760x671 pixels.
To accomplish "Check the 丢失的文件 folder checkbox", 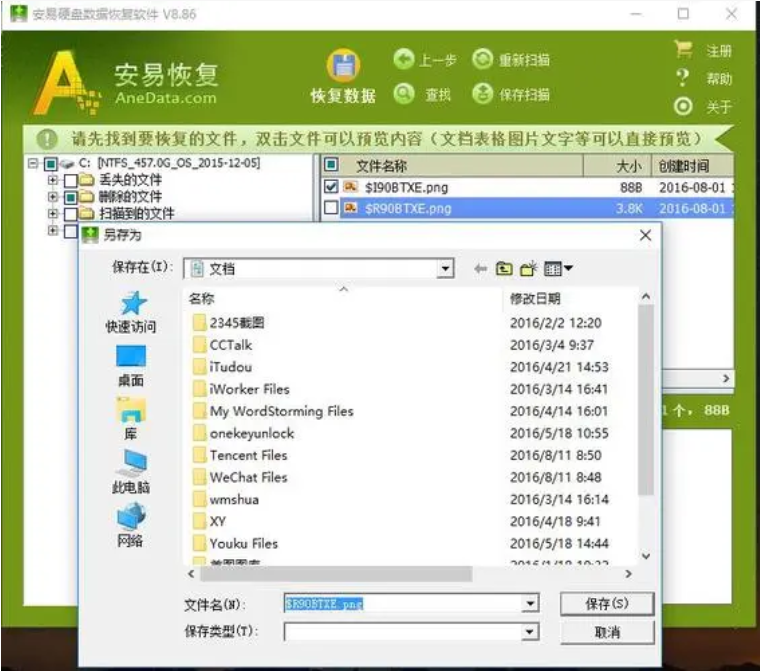I will [x=70, y=180].
